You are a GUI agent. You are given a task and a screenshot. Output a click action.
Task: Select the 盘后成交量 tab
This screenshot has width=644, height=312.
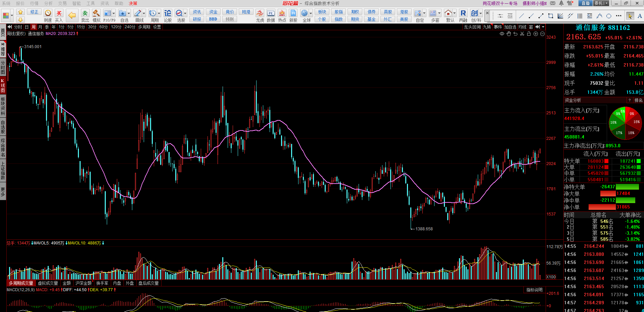tap(148, 283)
